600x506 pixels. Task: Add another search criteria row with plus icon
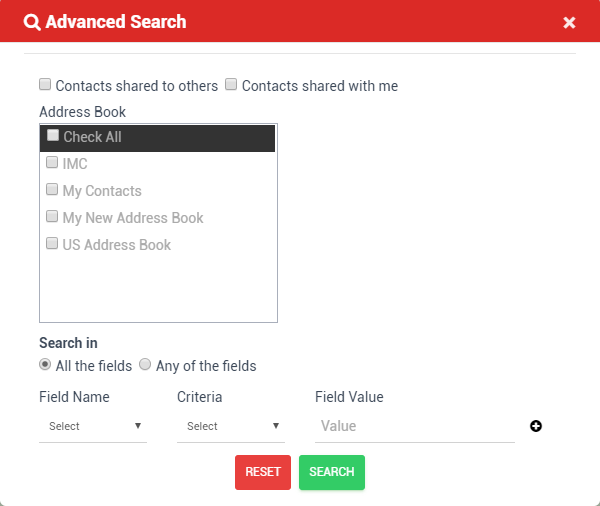(x=536, y=426)
